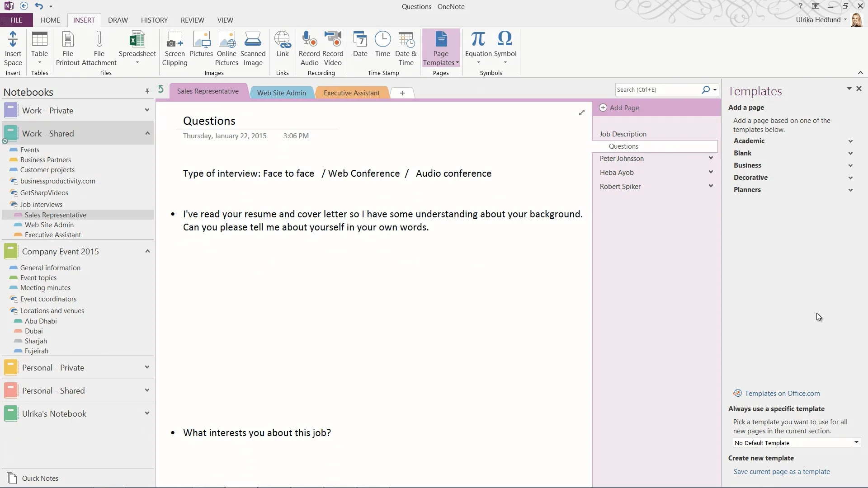Click the Back navigation arrow

tap(24, 6)
